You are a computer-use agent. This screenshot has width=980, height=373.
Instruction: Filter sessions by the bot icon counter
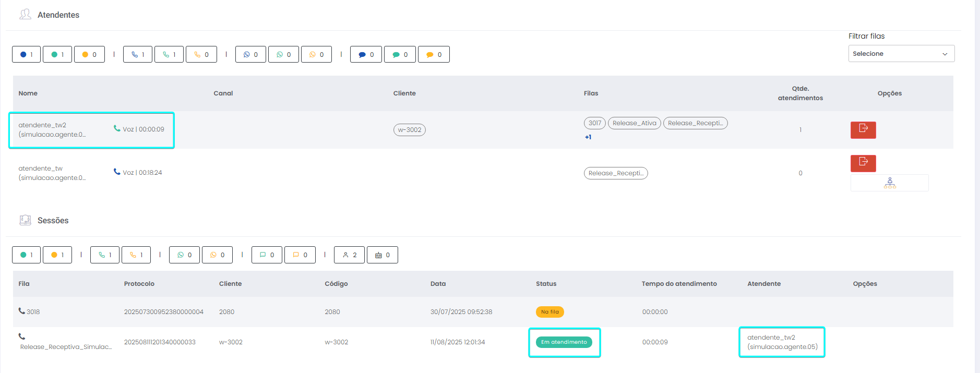[382, 255]
